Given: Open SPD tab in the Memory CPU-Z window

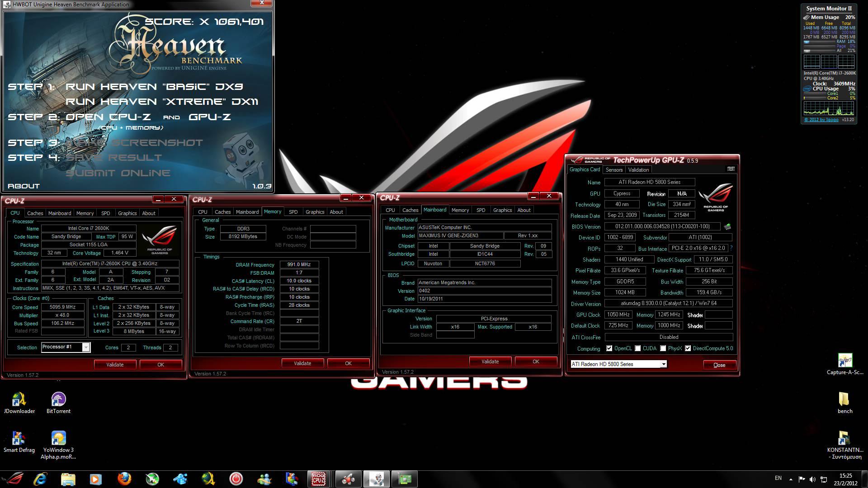Looking at the screenshot, I should pyautogui.click(x=293, y=212).
